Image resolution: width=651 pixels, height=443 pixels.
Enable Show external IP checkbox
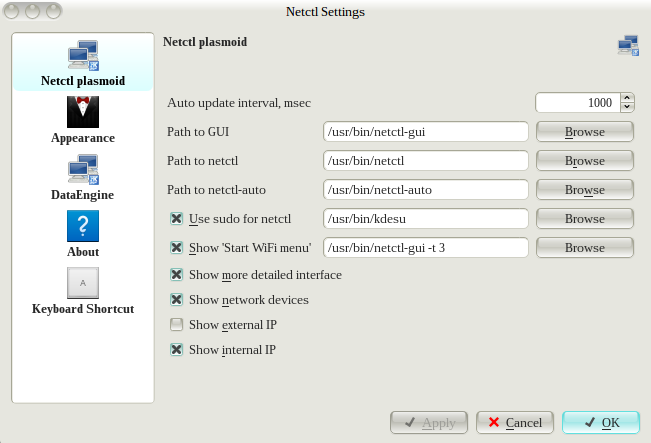tap(177, 324)
